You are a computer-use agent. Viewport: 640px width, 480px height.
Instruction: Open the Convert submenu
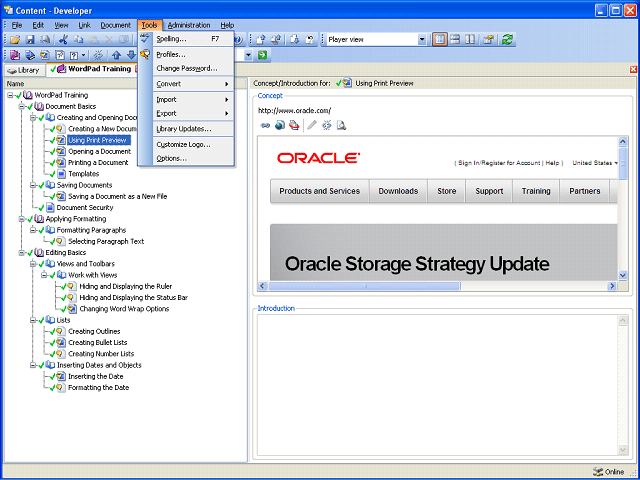(193, 84)
